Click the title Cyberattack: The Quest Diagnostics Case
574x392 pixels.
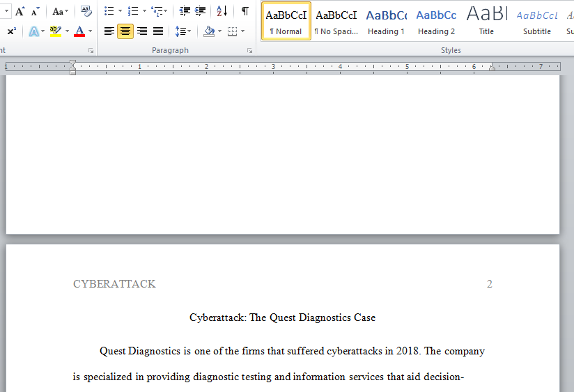(282, 317)
